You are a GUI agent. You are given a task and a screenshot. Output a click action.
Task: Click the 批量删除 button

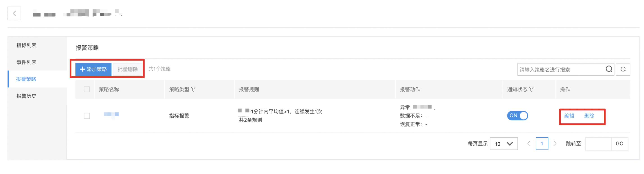point(128,69)
